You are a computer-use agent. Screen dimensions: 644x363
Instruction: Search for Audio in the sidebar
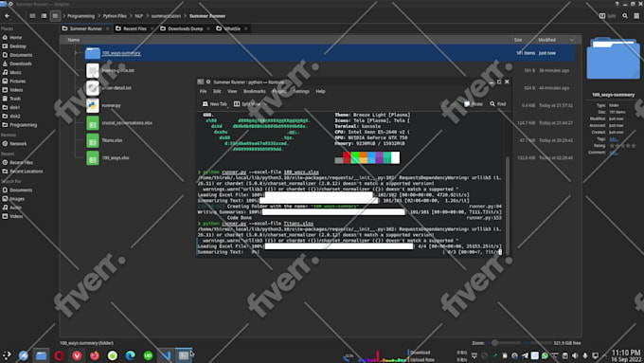(12, 208)
